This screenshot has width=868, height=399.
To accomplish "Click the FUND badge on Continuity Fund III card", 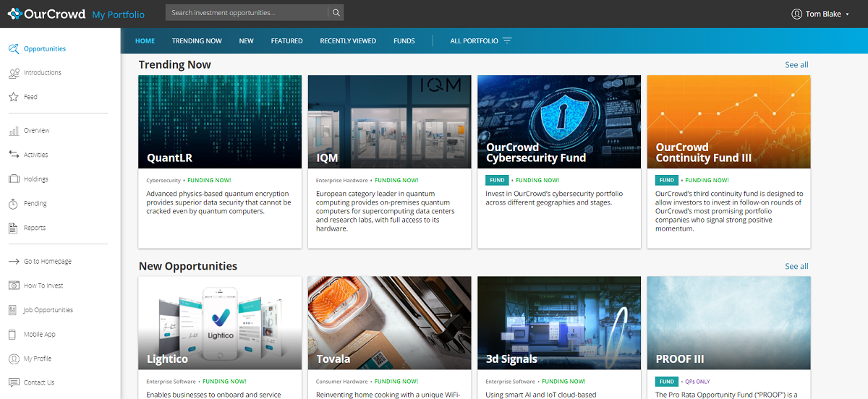I will (667, 180).
